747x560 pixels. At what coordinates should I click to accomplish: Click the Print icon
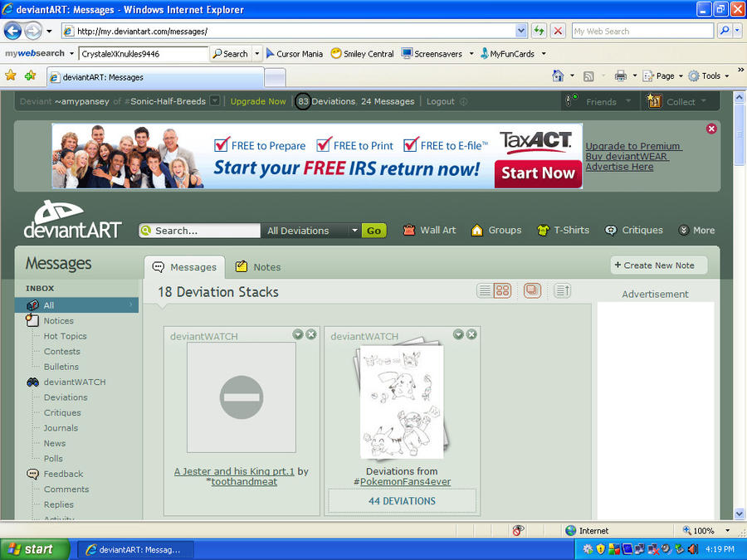[x=620, y=75]
